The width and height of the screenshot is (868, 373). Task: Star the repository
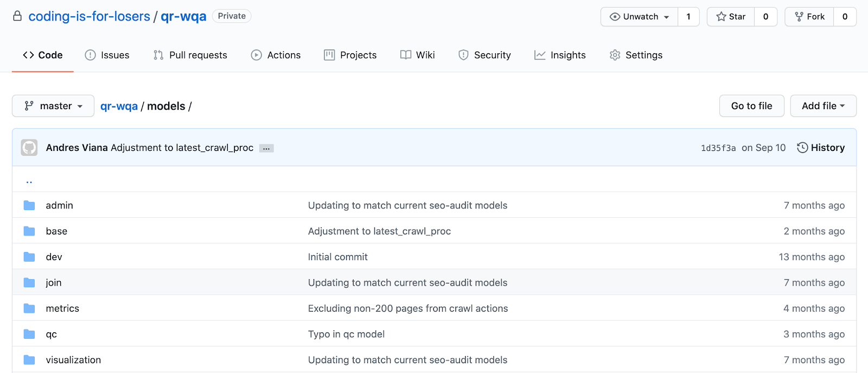(x=731, y=17)
